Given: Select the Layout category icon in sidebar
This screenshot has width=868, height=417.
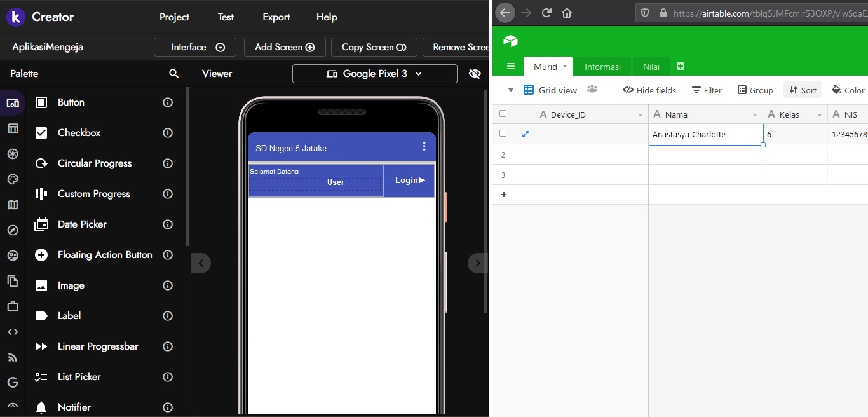Looking at the screenshot, I should [x=13, y=128].
